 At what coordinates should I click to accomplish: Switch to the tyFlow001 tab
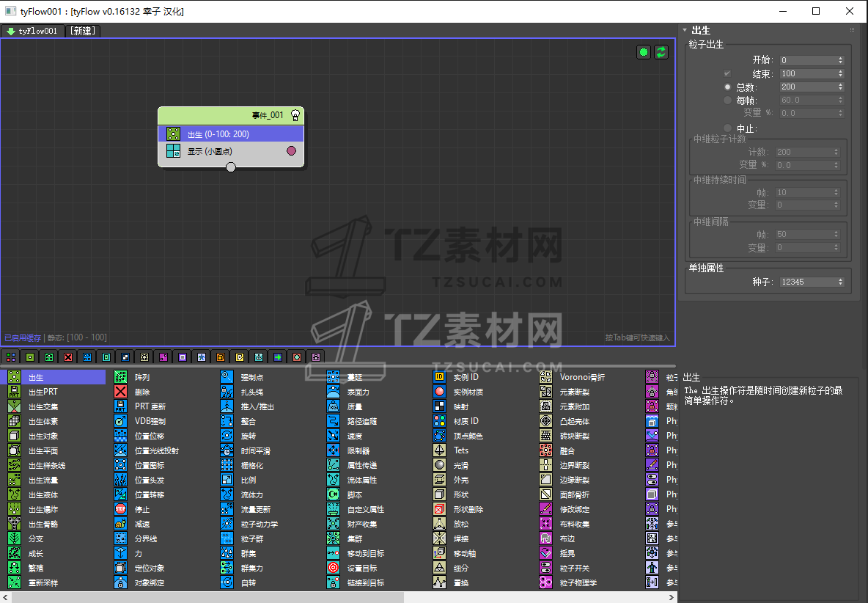(33, 31)
